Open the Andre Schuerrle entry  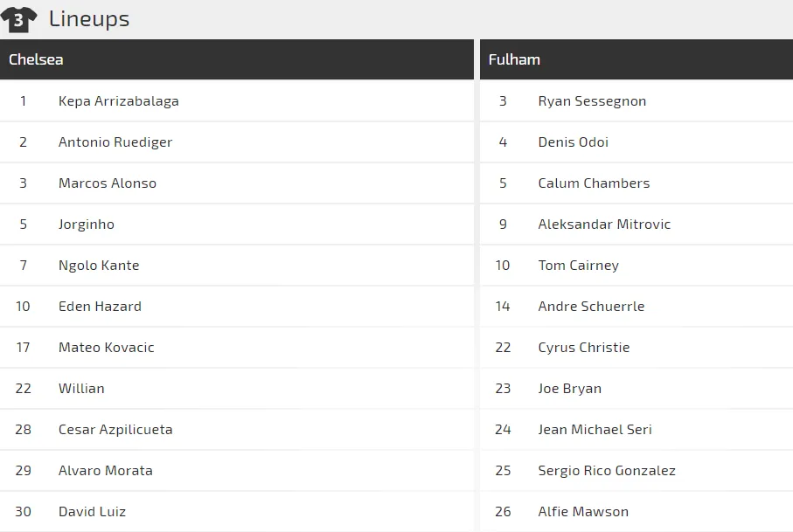point(636,306)
